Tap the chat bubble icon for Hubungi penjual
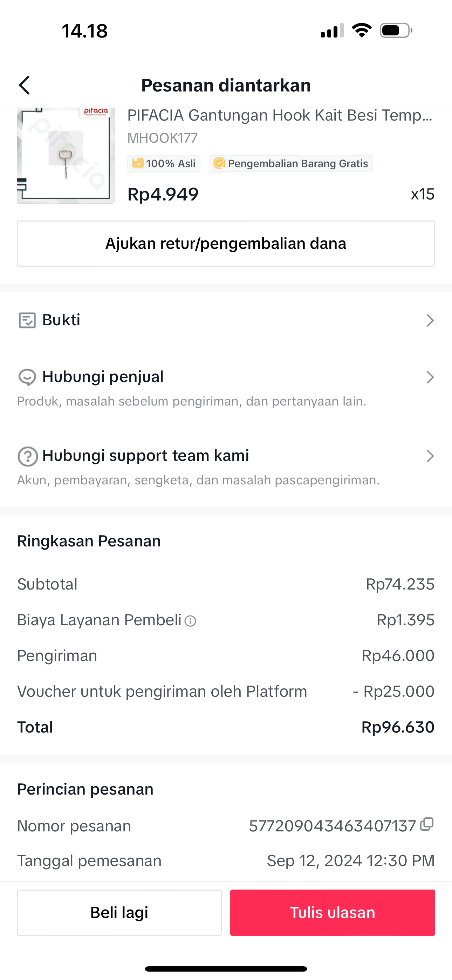The image size is (452, 980). [27, 377]
